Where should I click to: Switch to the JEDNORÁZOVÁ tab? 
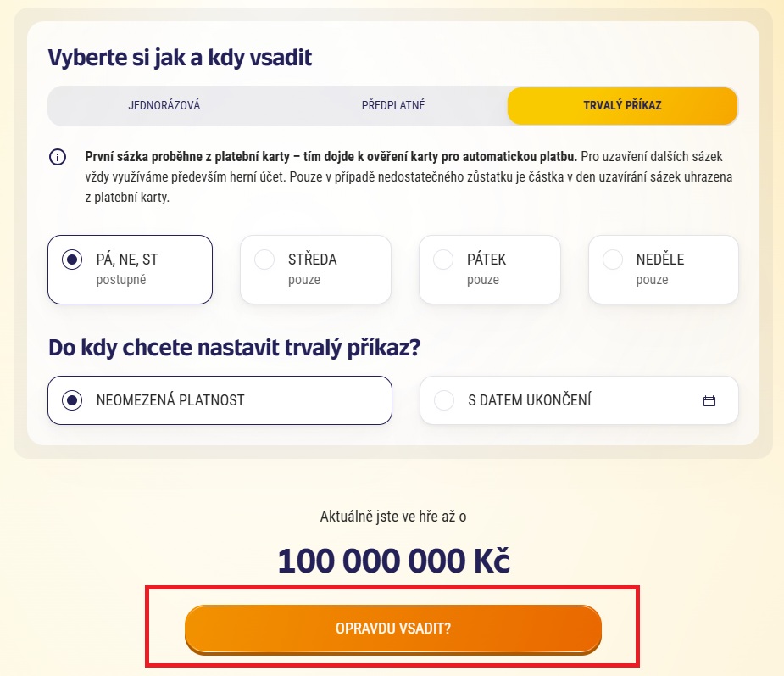164,105
